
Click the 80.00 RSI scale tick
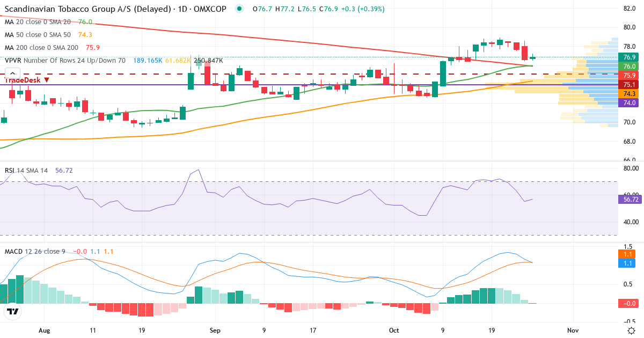(x=630, y=168)
